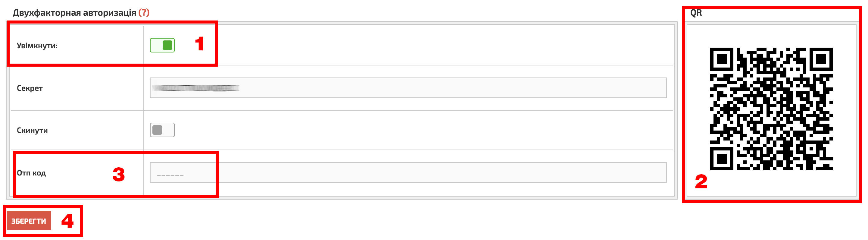
Task: Focus the Секрет secret key field
Action: pos(408,88)
